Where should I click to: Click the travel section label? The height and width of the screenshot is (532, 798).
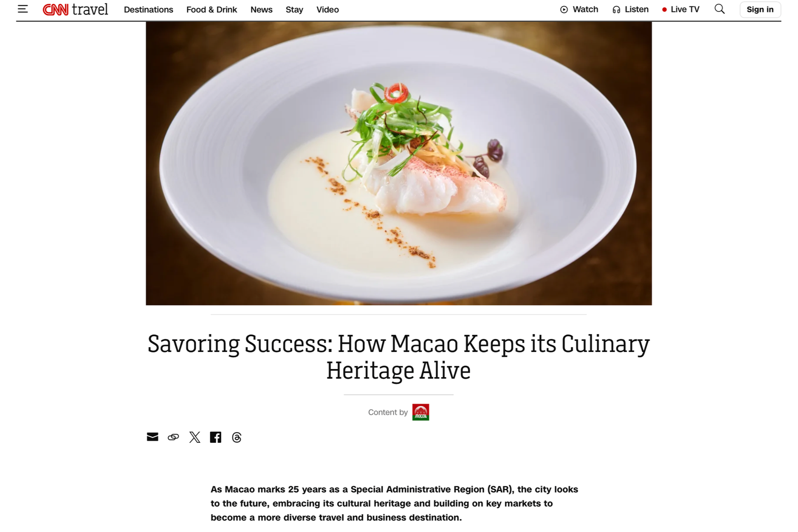(x=90, y=9)
